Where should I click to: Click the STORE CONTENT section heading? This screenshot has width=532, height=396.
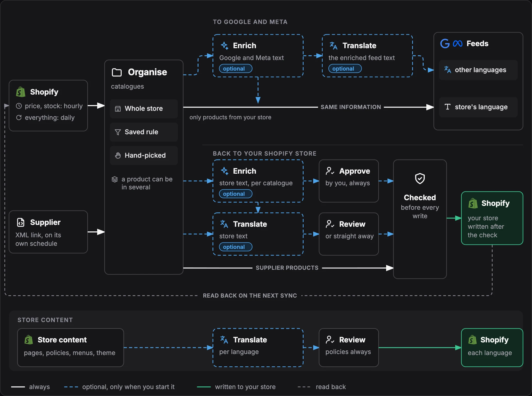tap(45, 320)
